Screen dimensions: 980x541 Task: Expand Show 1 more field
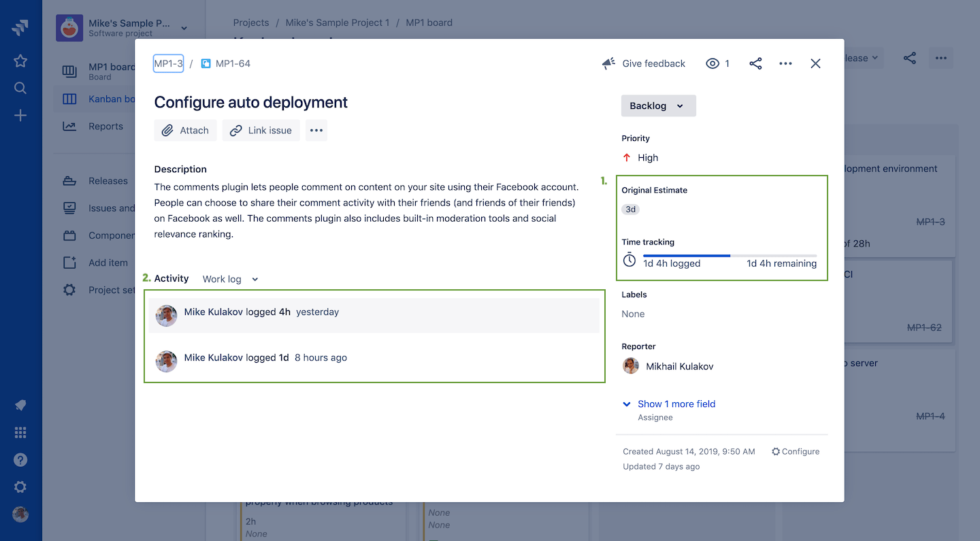click(x=676, y=404)
